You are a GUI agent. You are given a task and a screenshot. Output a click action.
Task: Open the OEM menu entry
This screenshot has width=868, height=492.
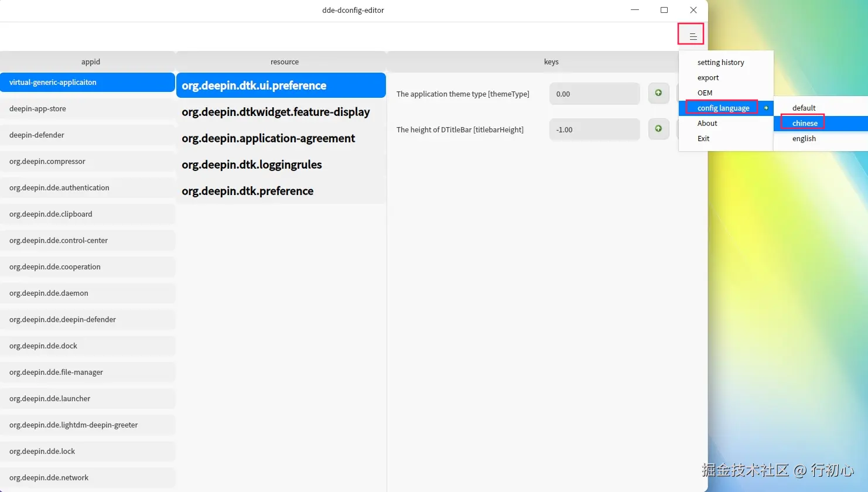click(x=705, y=93)
